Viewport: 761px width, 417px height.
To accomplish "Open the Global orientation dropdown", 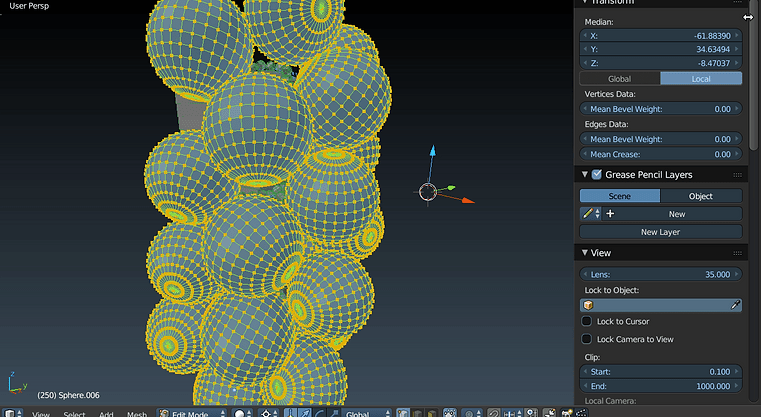I will (368, 414).
